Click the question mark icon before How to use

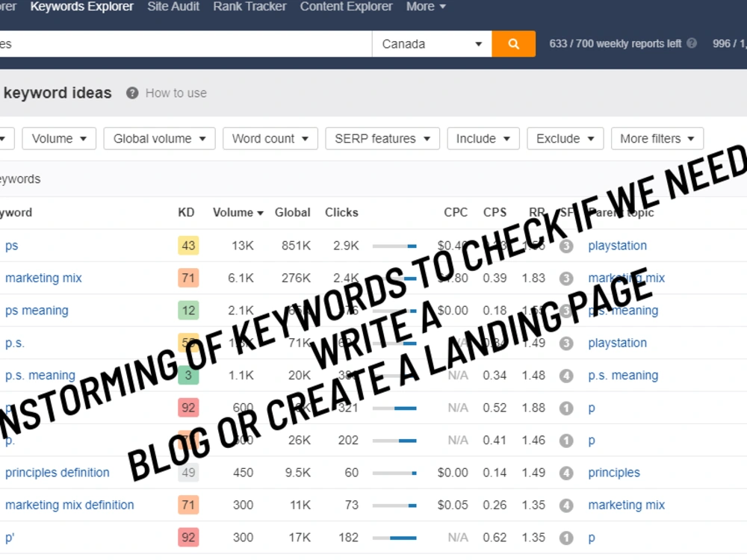132,93
